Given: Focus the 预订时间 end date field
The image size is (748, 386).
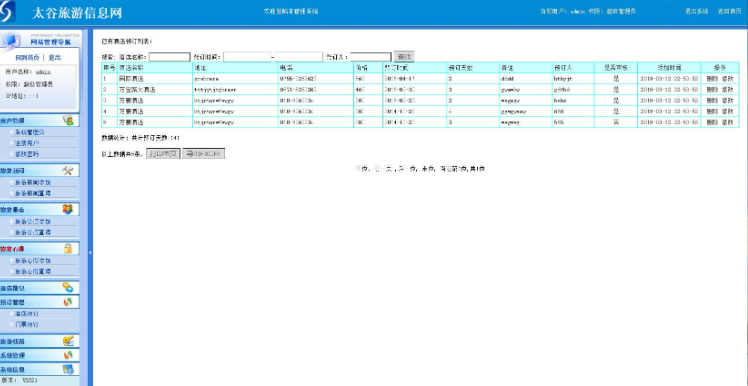Looking at the screenshot, I should pyautogui.click(x=299, y=57).
